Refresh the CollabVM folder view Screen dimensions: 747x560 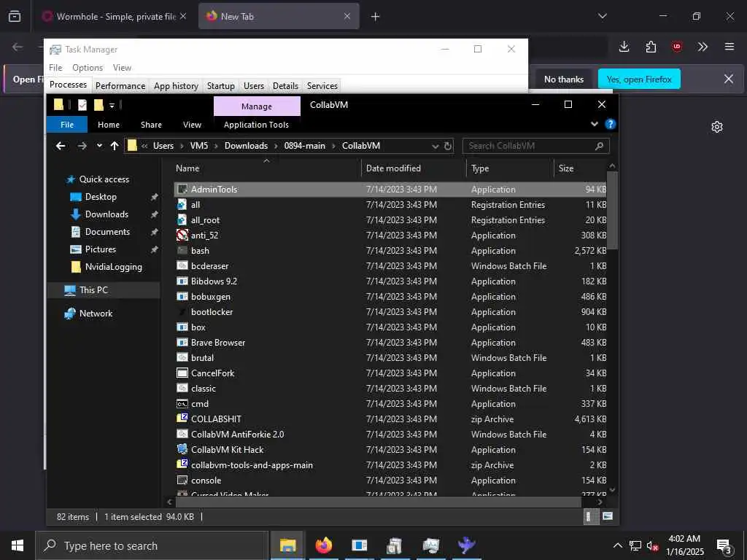(448, 146)
